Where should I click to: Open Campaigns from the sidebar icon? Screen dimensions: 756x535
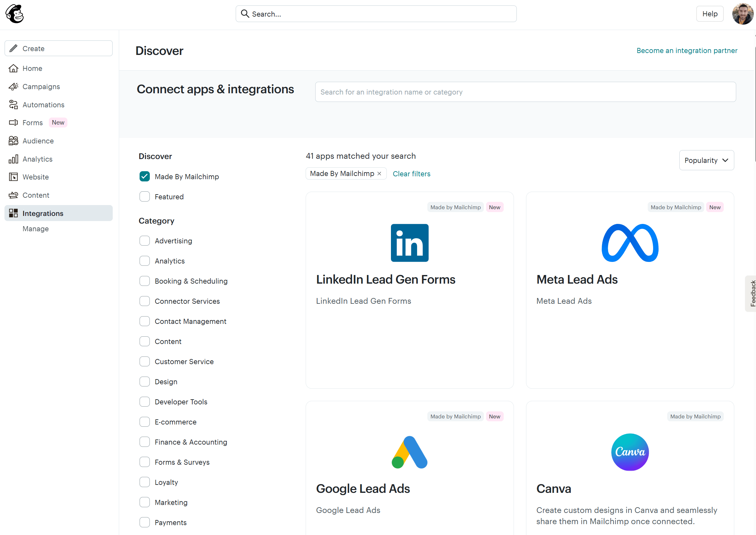[x=13, y=86]
